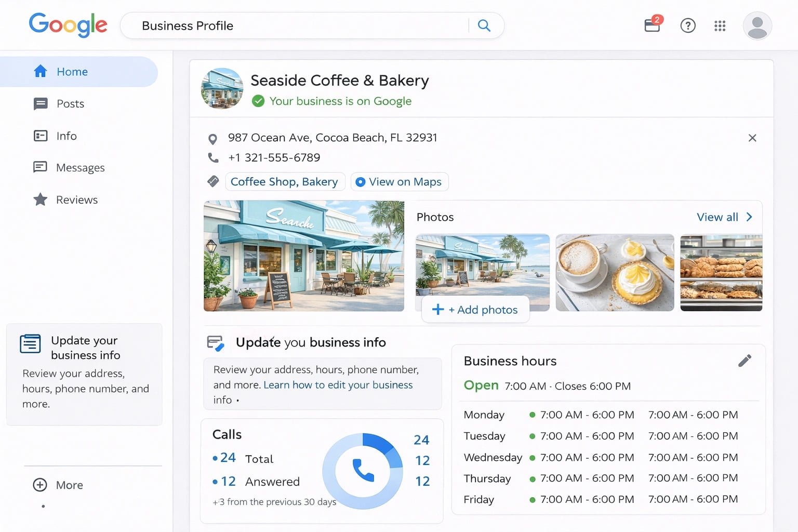Click the phone icon next to the number
Screen dimensions: 798x532
pyautogui.click(x=213, y=157)
